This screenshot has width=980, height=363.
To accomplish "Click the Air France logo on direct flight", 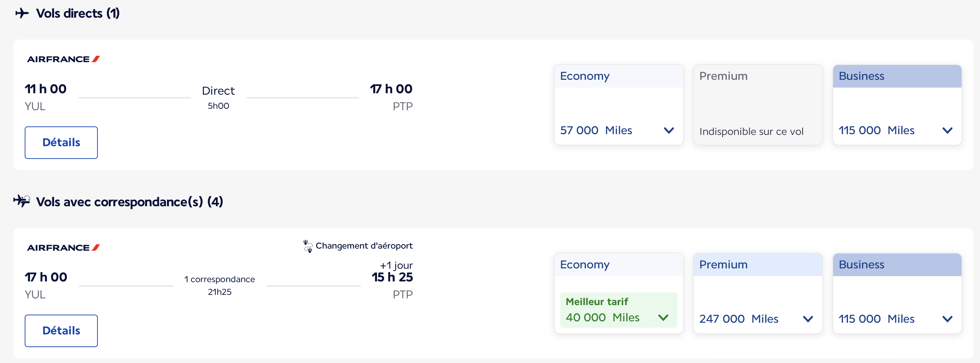I will coord(63,59).
